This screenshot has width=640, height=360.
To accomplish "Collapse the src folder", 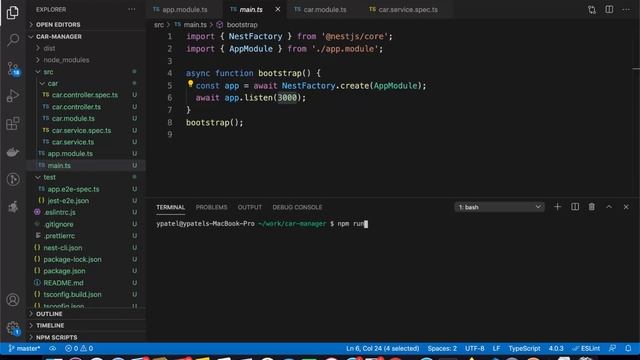I will 86,72.
